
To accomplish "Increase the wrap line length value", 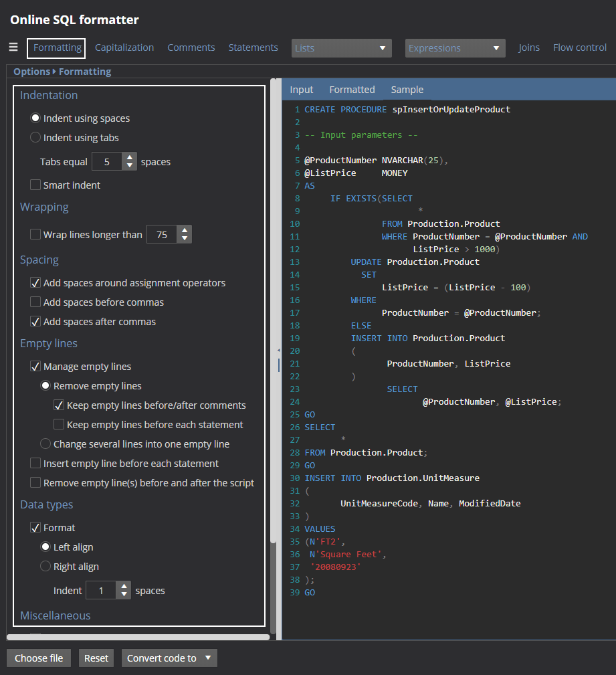I will coord(184,230).
